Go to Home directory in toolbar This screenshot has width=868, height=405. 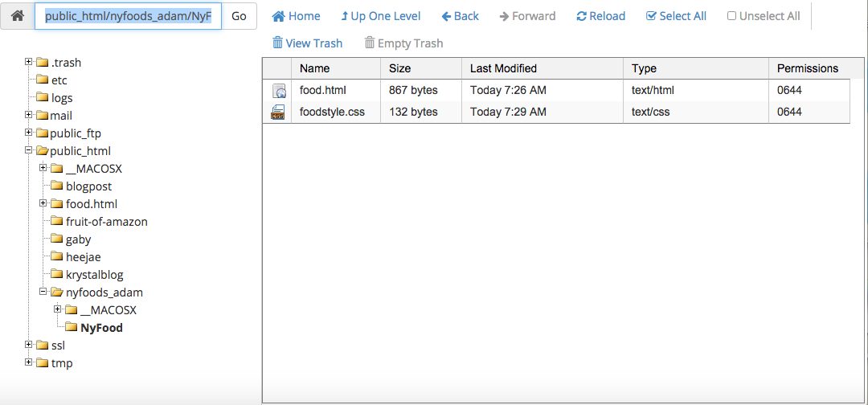click(296, 16)
